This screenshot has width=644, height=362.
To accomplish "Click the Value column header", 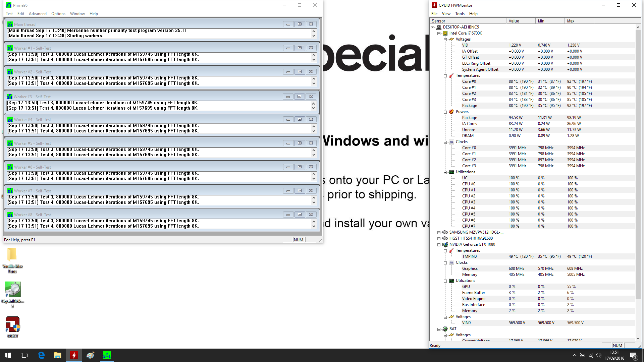I will click(x=521, y=21).
